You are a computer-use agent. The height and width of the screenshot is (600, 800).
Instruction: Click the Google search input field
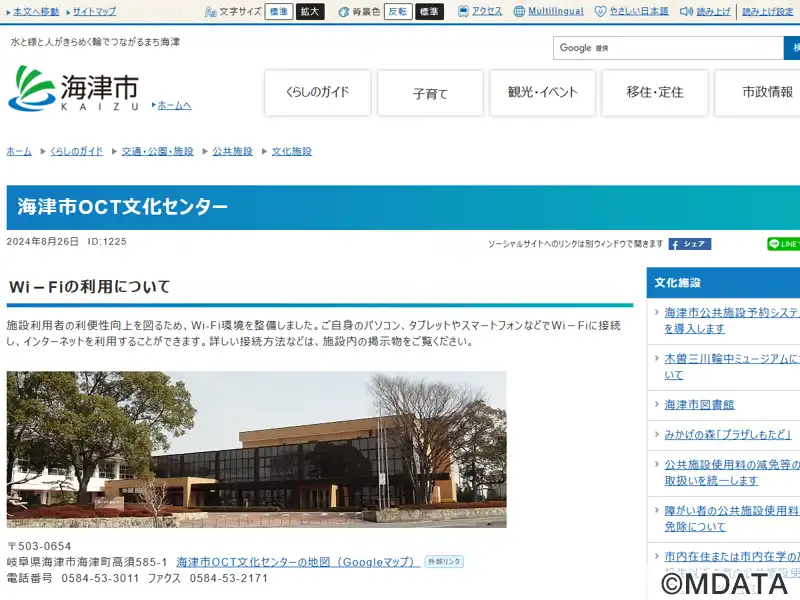[668, 48]
